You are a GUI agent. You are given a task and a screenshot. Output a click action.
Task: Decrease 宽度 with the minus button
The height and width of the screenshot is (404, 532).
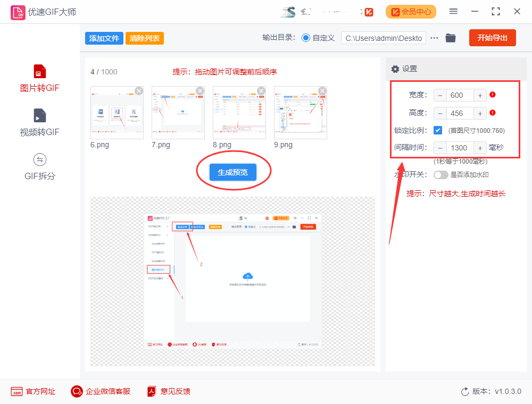click(440, 95)
